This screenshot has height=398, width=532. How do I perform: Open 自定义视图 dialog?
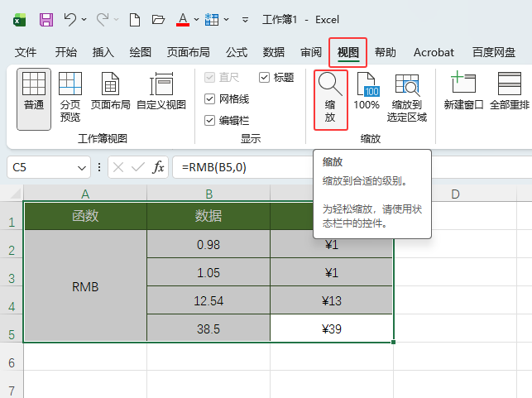pos(161,91)
